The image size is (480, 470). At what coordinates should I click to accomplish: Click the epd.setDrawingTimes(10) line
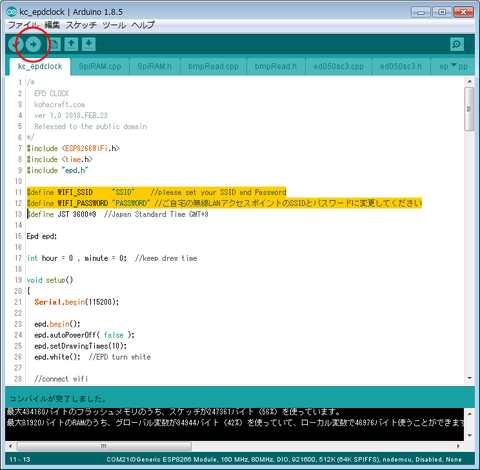81,346
